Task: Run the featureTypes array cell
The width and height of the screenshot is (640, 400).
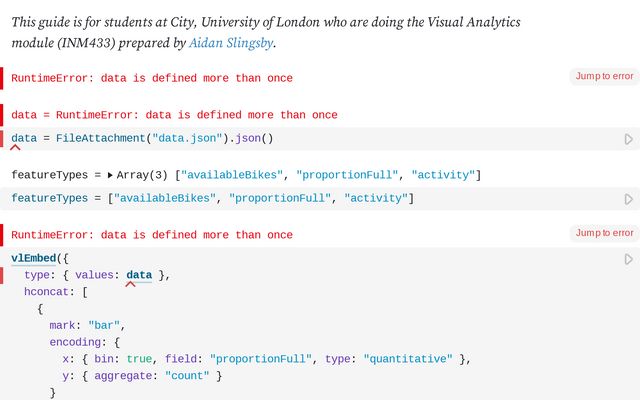Action: [628, 199]
